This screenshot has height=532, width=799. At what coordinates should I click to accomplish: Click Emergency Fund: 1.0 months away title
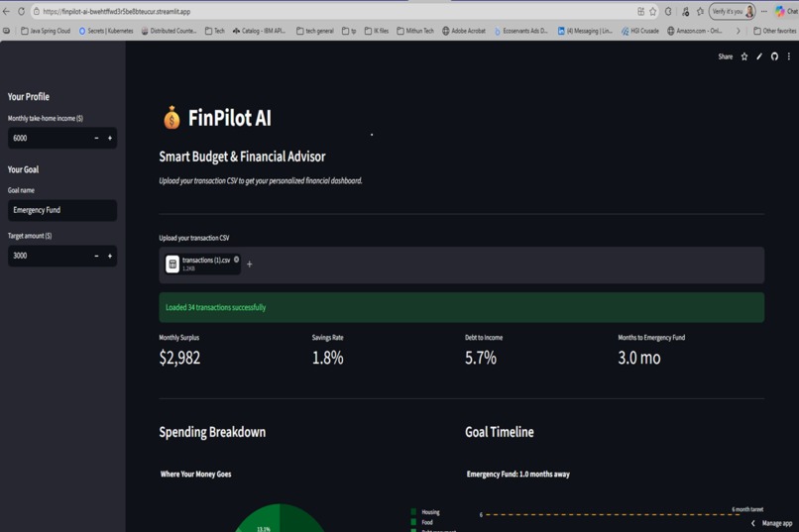click(x=518, y=474)
